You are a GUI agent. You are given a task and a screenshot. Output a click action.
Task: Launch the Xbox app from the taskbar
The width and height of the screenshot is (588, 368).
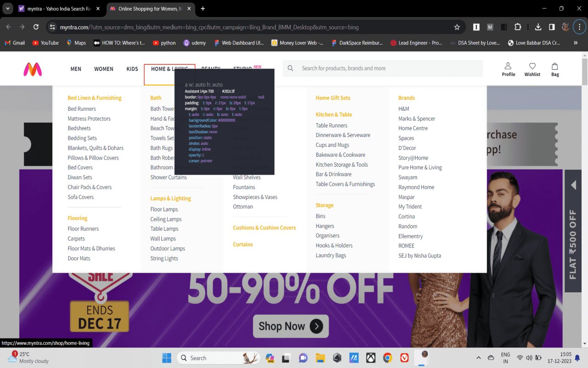pos(371,357)
